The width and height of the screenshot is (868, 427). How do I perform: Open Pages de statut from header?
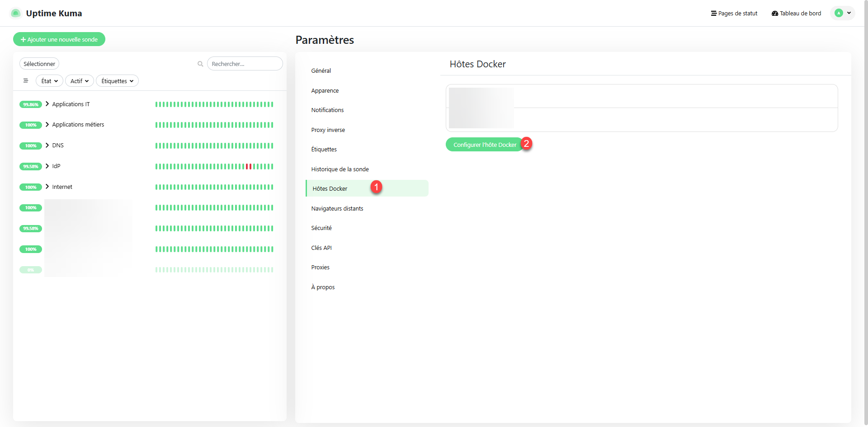click(x=734, y=14)
